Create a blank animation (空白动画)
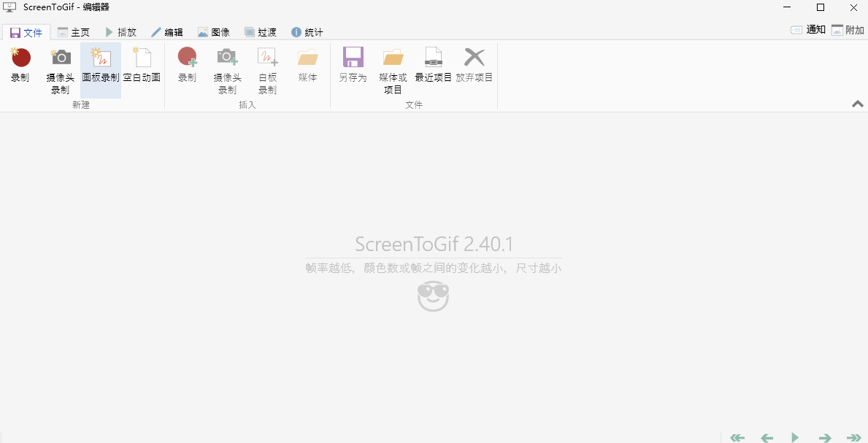Image resolution: width=868 pixels, height=443 pixels. point(142,69)
